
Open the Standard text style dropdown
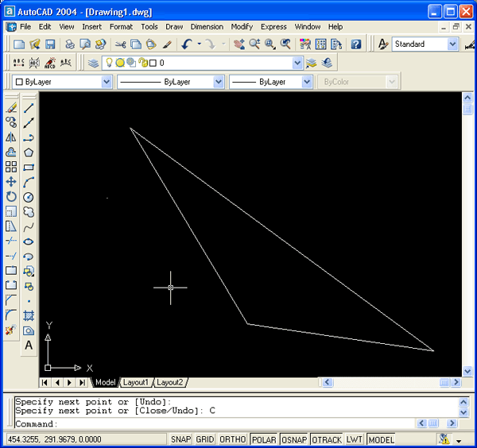452,44
